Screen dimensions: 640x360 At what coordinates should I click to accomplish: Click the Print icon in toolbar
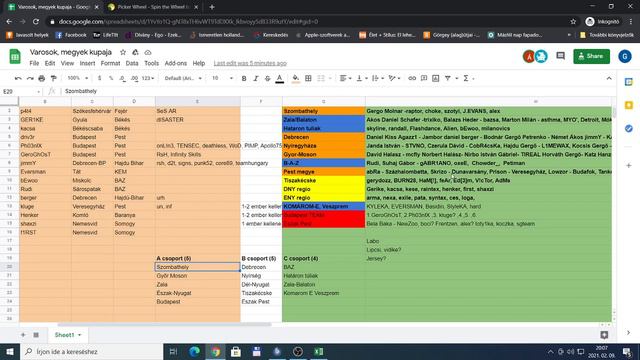click(42, 78)
